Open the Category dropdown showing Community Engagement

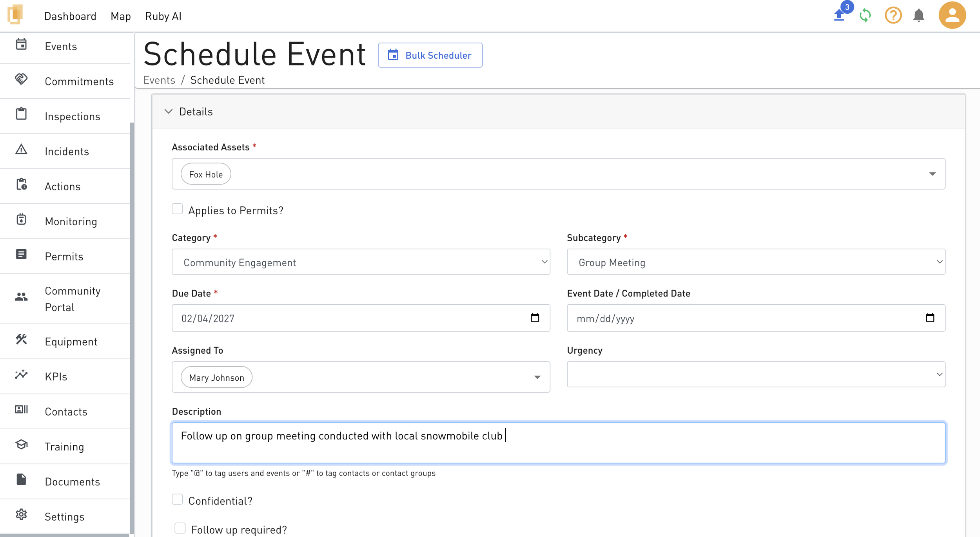(x=361, y=262)
